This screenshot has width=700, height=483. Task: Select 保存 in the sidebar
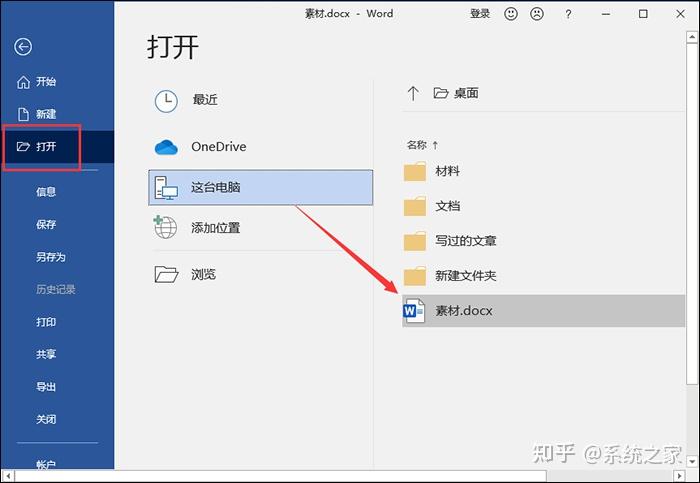pos(46,225)
